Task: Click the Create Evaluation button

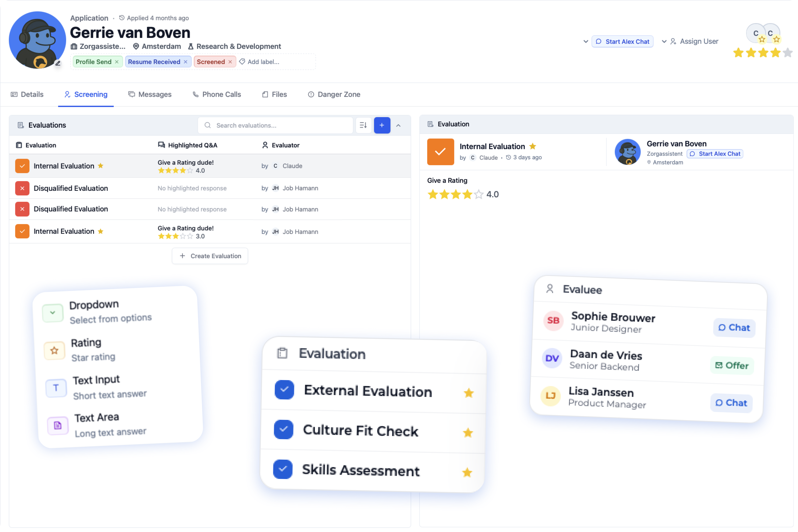Action: [x=210, y=256]
